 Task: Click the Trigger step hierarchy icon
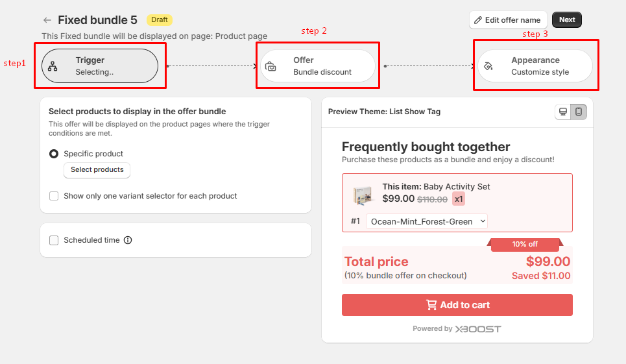pos(53,66)
